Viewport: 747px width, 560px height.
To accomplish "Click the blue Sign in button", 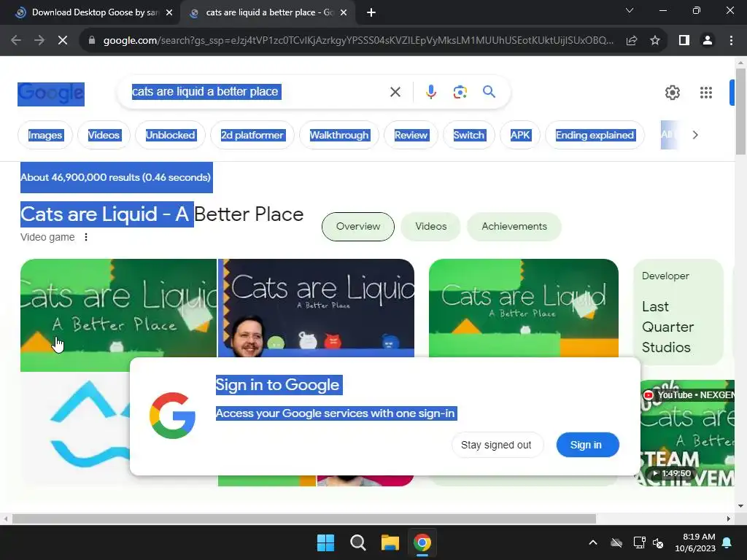I will (586, 445).
